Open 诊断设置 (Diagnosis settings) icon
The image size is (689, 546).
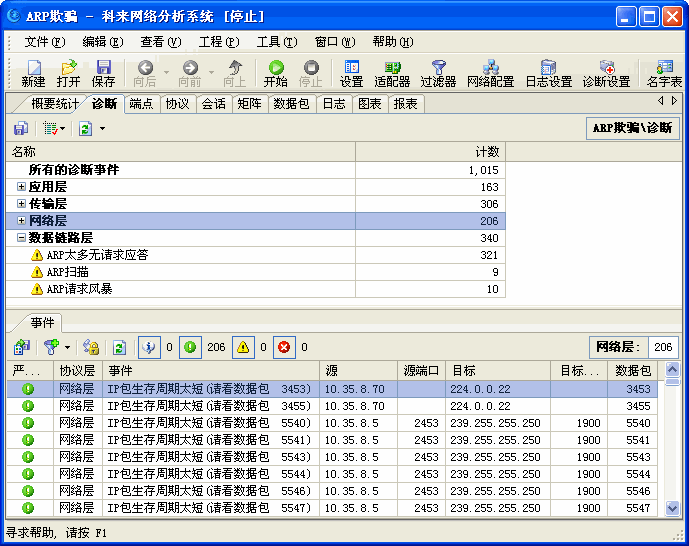[x=606, y=68]
